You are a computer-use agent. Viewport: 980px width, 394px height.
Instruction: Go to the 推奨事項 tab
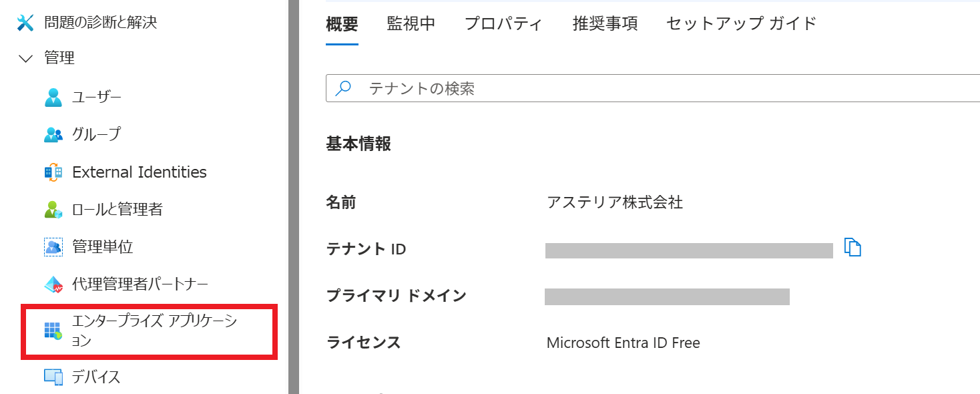pyautogui.click(x=605, y=24)
